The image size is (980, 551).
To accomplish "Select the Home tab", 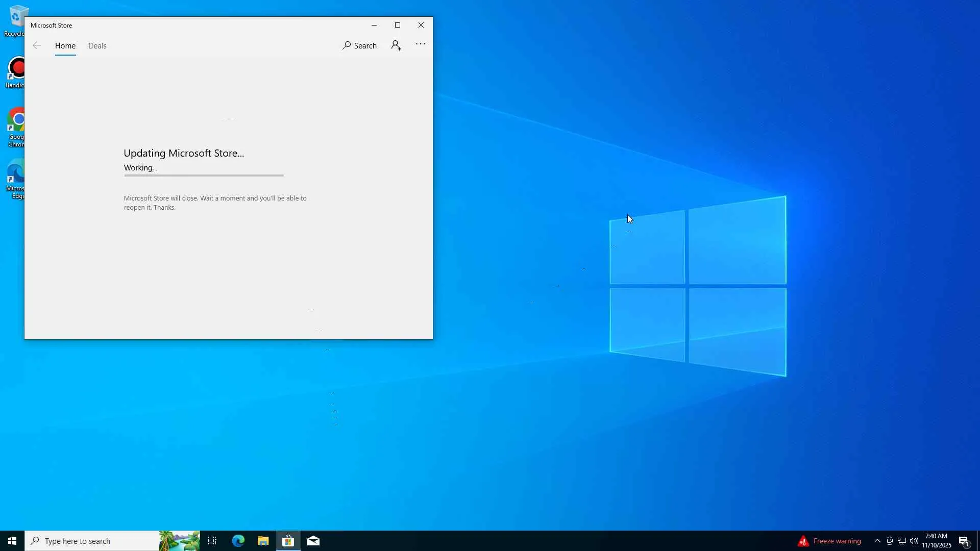I will pyautogui.click(x=65, y=46).
